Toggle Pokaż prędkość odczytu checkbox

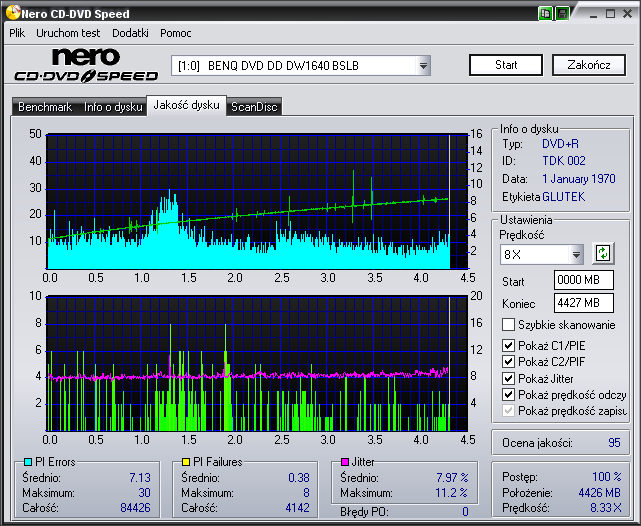[x=508, y=394]
